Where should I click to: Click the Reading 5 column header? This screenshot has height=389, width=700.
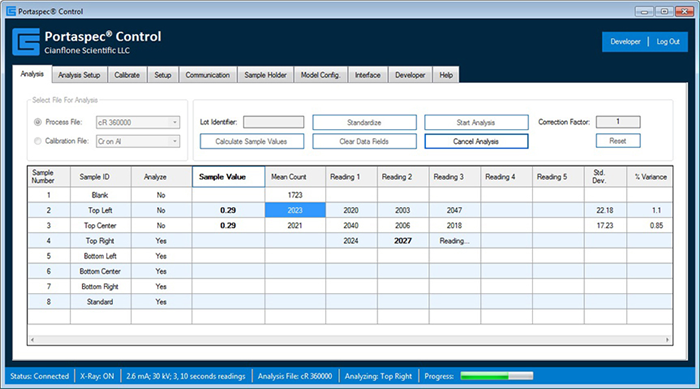coord(558,177)
